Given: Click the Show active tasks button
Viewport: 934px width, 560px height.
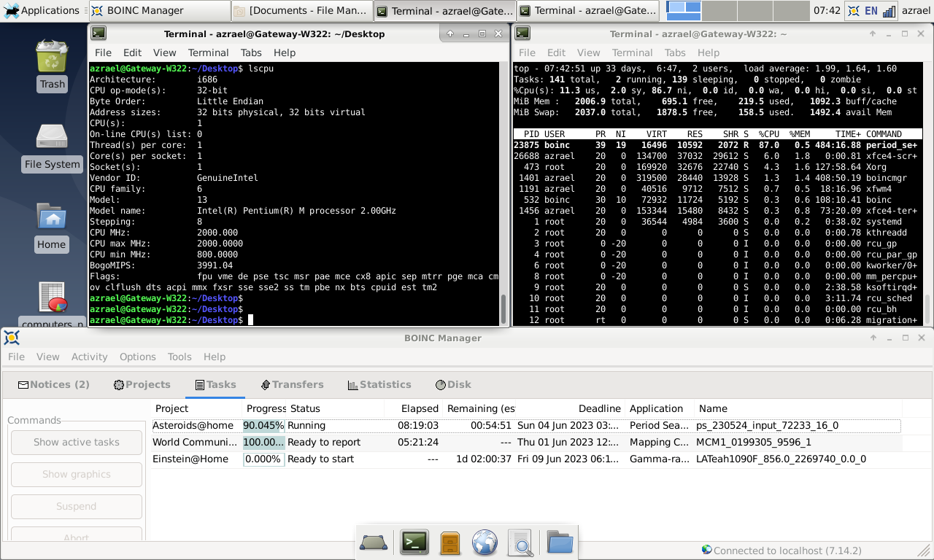Looking at the screenshot, I should [77, 442].
